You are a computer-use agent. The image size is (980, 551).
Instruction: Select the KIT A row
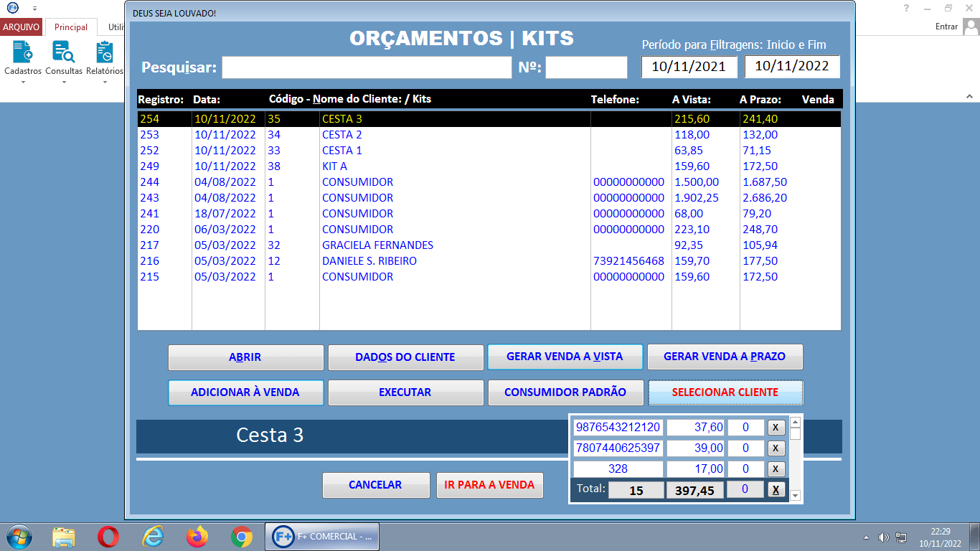click(489, 166)
